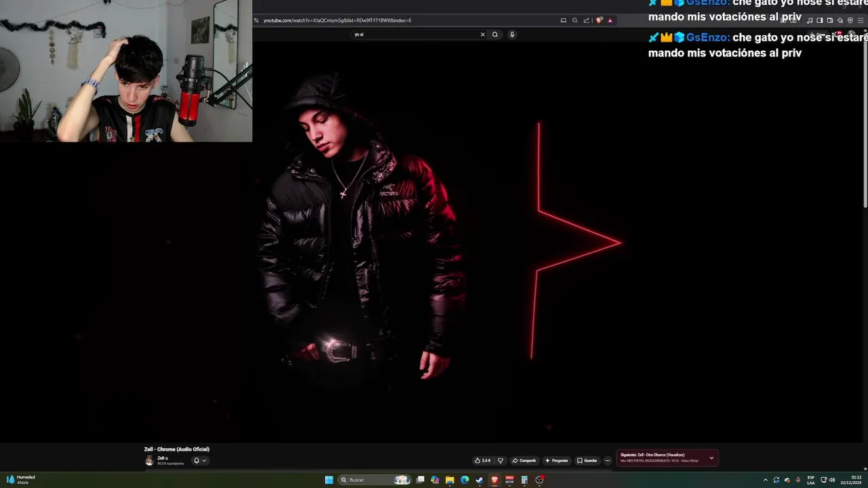Click the Brave Rewards triangle icon
Image resolution: width=868 pixels, height=488 pixels.
click(x=610, y=20)
